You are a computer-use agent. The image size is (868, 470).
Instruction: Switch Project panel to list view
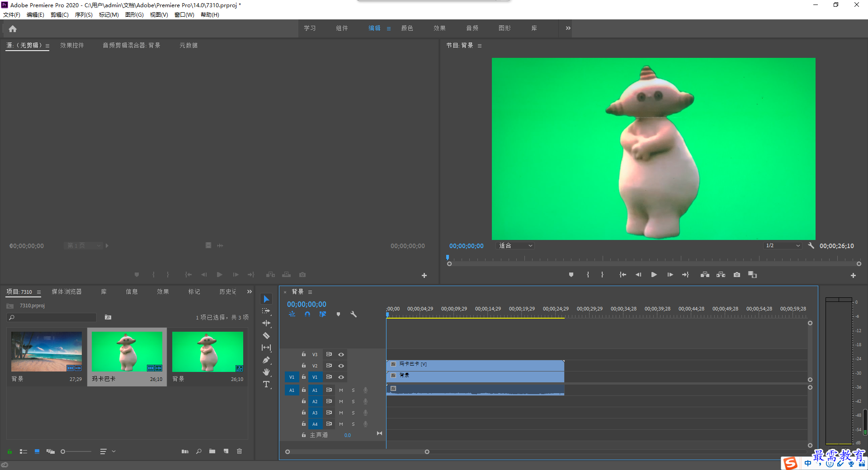[24, 451]
